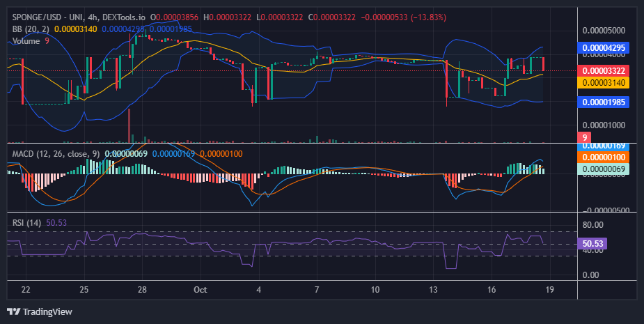The height and width of the screenshot is (324, 644).
Task: Click the date label 16 on the time axis
Action: click(492, 289)
